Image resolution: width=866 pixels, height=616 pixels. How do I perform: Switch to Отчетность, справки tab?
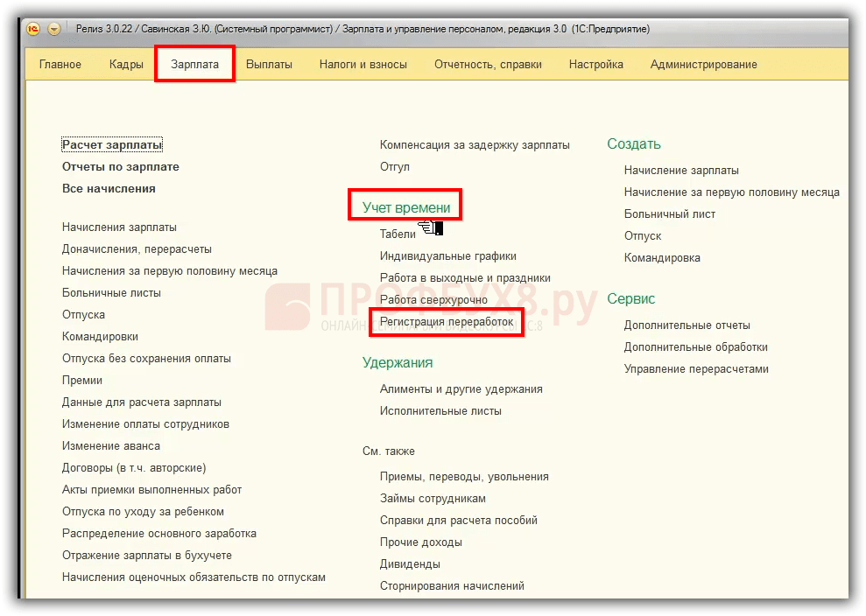[x=488, y=65]
